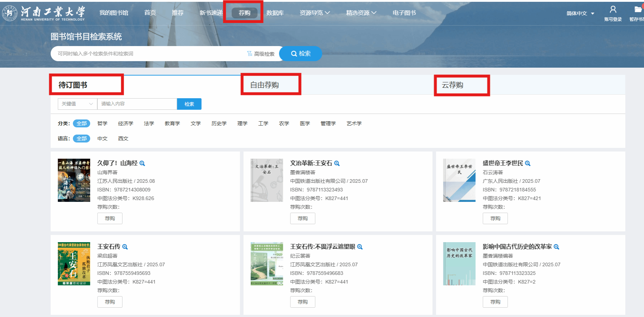The height and width of the screenshot is (317, 644).
Task: Filter by 经济学 category
Action: pos(125,123)
